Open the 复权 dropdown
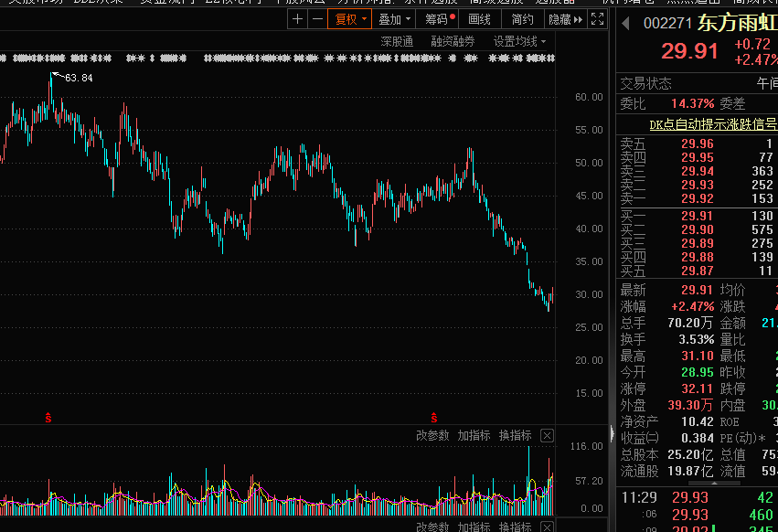 tap(349, 19)
